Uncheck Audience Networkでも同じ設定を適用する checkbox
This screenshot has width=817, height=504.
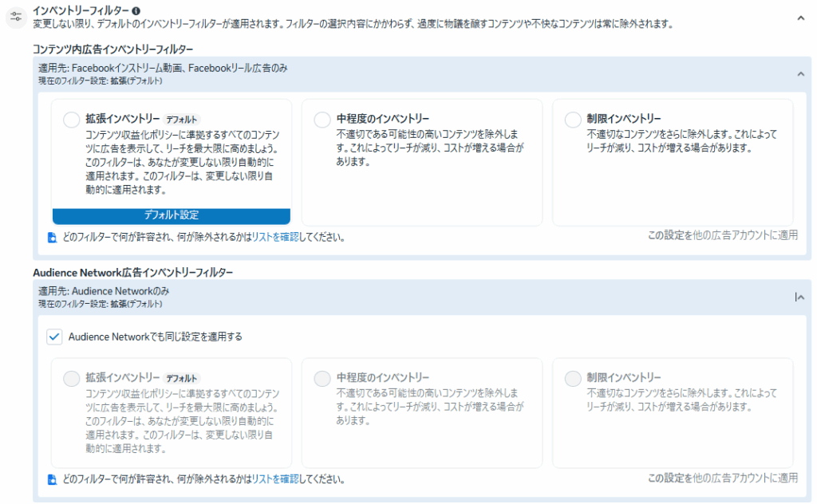[54, 337]
